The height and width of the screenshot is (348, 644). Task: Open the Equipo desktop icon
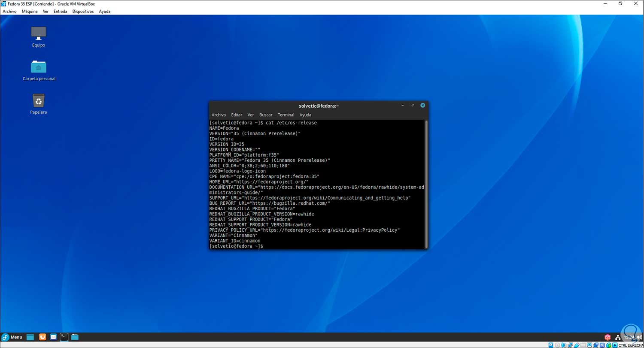point(38,33)
